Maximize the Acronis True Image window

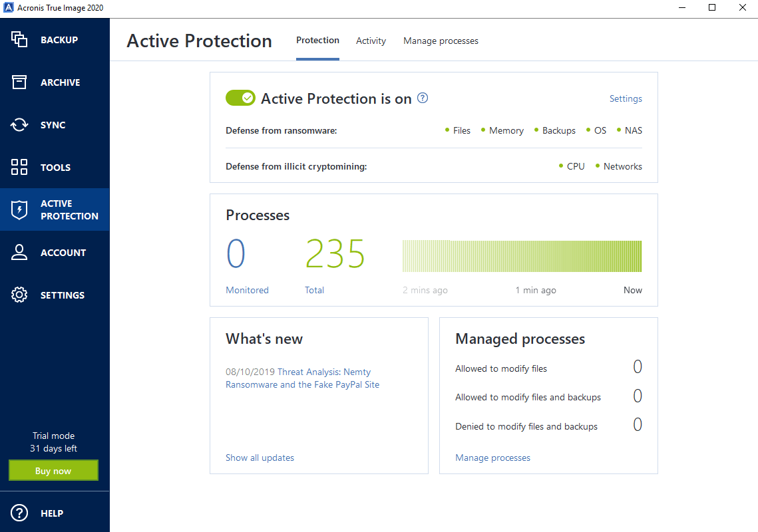tap(712, 8)
